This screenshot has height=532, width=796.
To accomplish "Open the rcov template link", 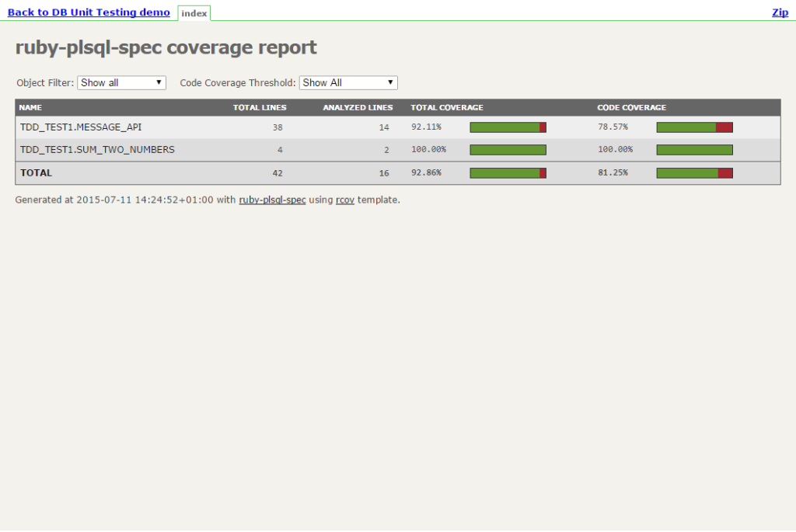I will pyautogui.click(x=344, y=200).
